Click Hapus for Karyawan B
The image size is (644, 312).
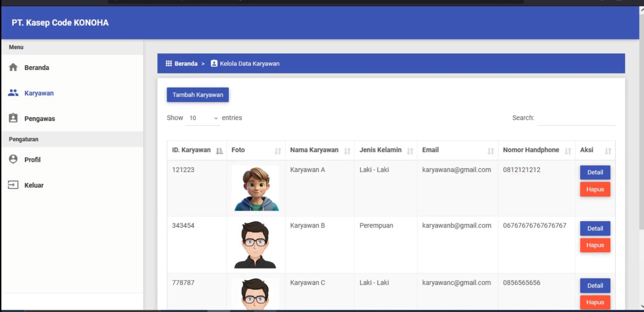click(595, 245)
